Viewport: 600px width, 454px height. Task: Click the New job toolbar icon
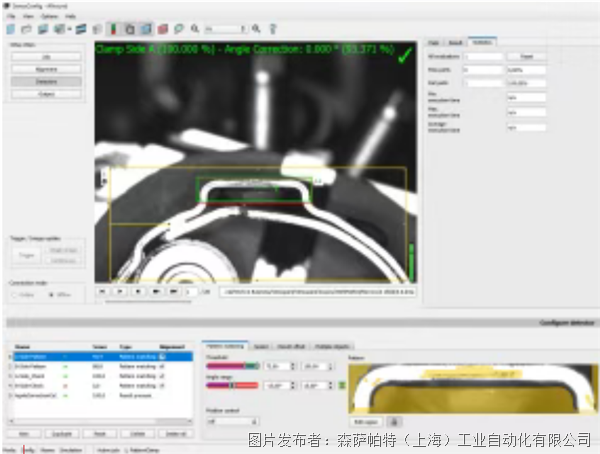coord(11,29)
